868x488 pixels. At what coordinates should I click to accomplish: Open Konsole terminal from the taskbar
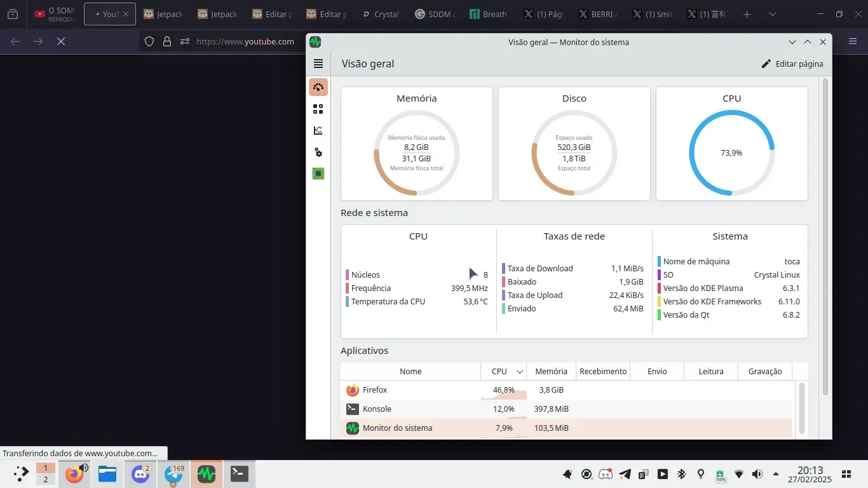pos(240,474)
